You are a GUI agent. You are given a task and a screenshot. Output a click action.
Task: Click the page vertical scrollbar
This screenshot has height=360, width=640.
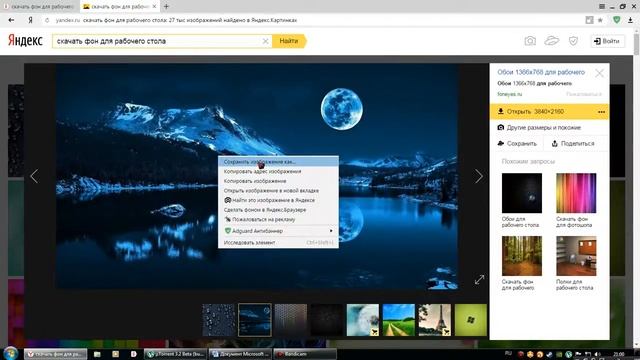[636, 43]
